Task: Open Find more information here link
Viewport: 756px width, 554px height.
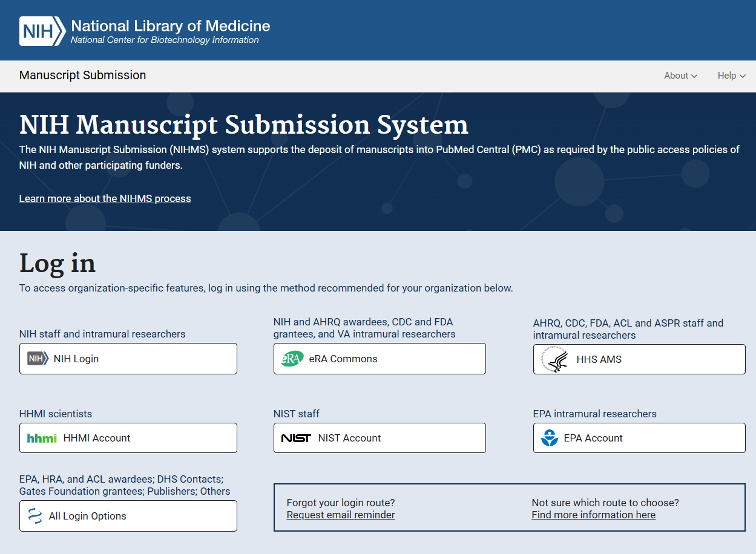Action: 594,515
